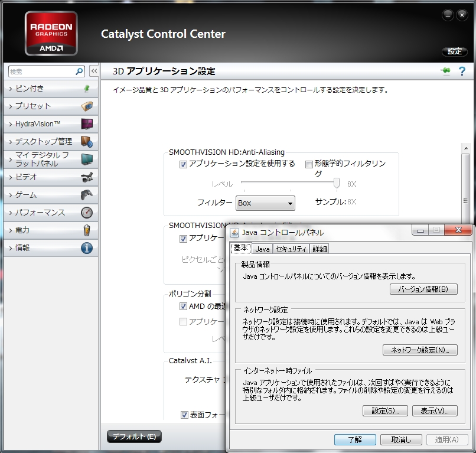Click the anti-aliasing レベル slider handle

337,184
